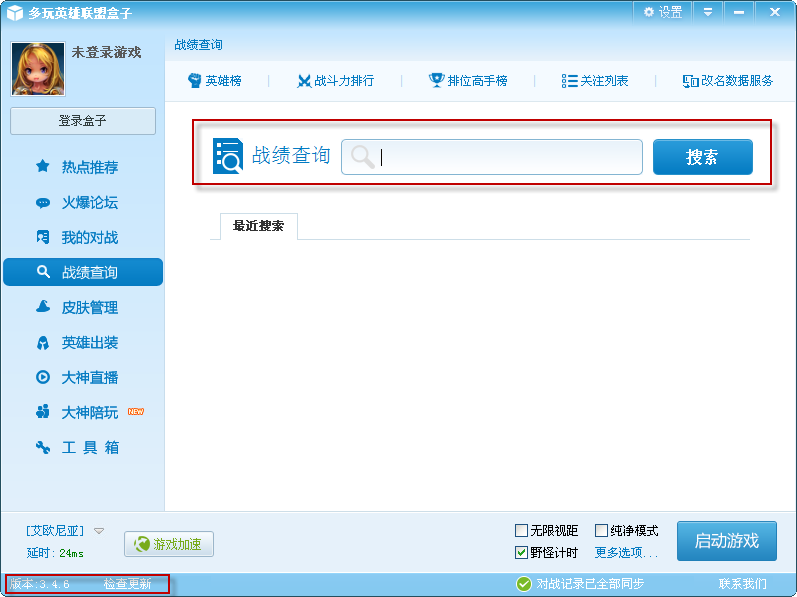Focus the 战绩查询 search input field
Screen dimensions: 797x597
[492, 157]
